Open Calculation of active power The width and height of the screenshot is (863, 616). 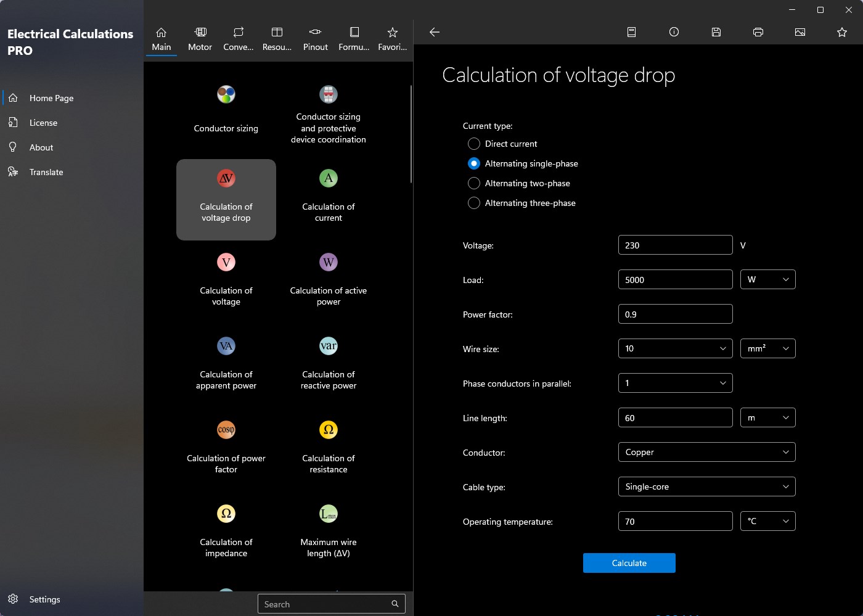click(x=329, y=283)
